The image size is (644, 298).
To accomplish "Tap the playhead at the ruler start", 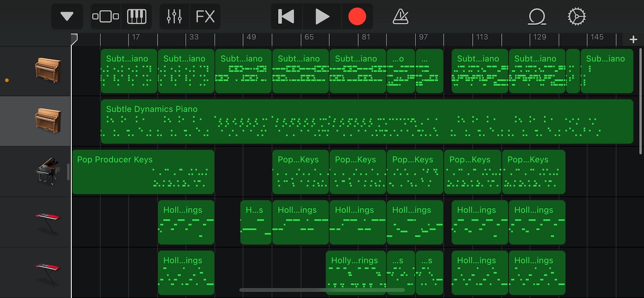I will click(74, 39).
